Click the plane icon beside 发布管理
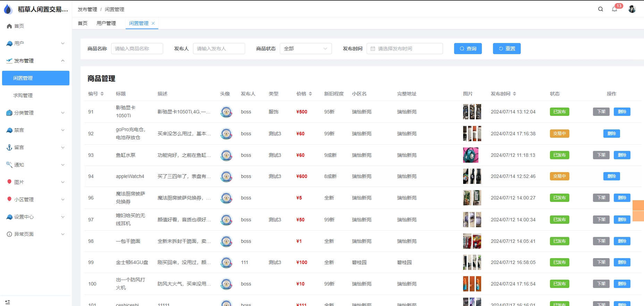This screenshot has height=306, width=644. pos(9,61)
